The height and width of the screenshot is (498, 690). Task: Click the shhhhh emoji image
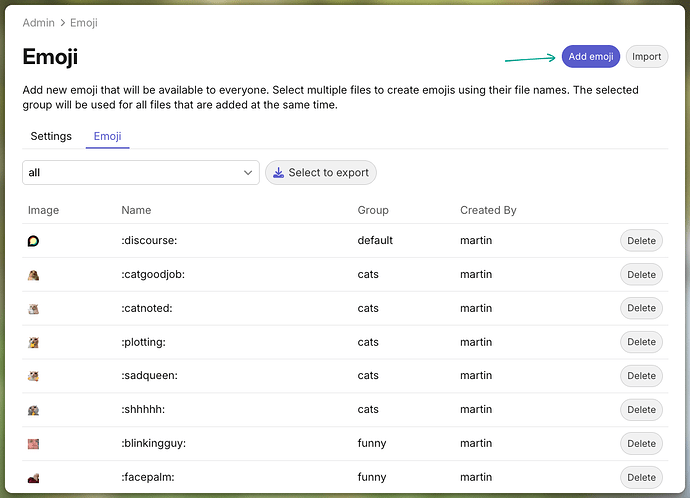(x=33, y=410)
